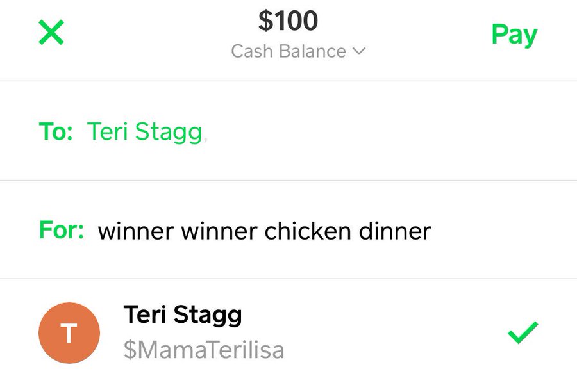Tap the orange T avatar icon

[69, 333]
